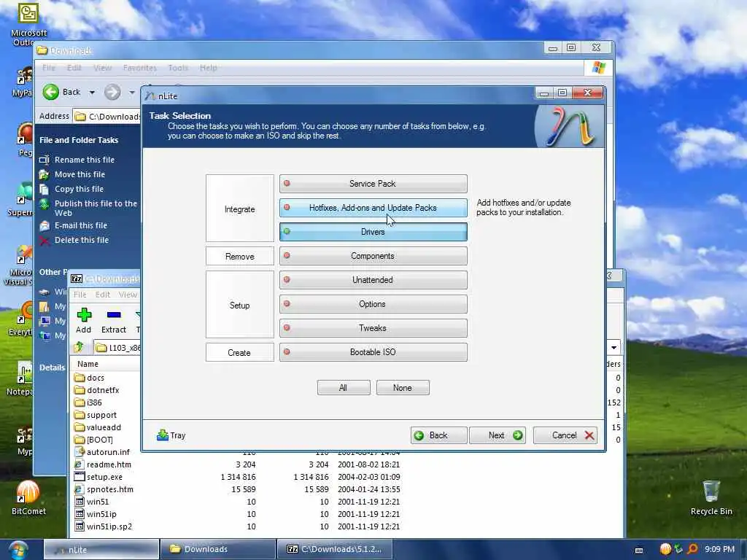Click Rename this file task link
This screenshot has height=560, width=747.
pyautogui.click(x=85, y=160)
